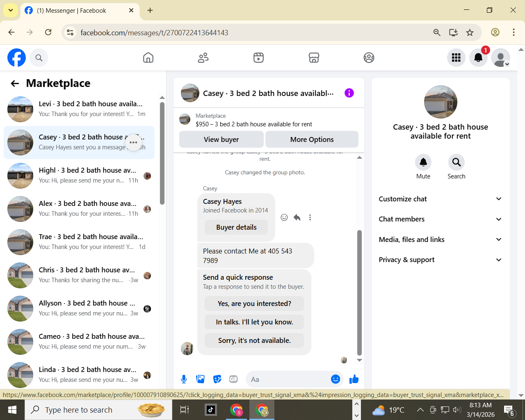Open Windows Task View
Image resolution: width=525 pixels, height=420 pixels.
pyautogui.click(x=185, y=410)
